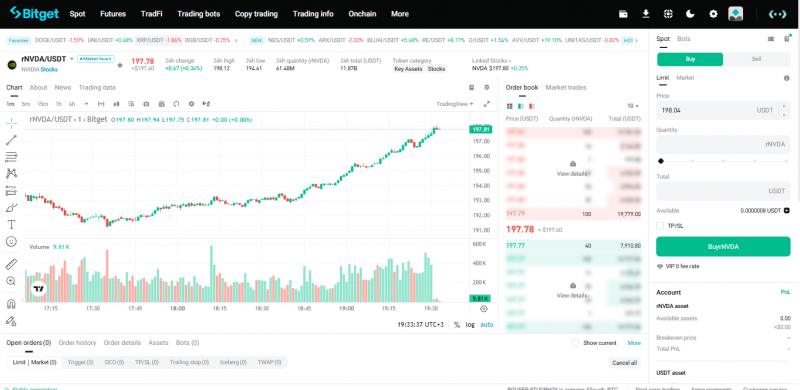Screen dimensions: 800x390
Task: Select the forecasting position tool
Action: click(x=11, y=190)
